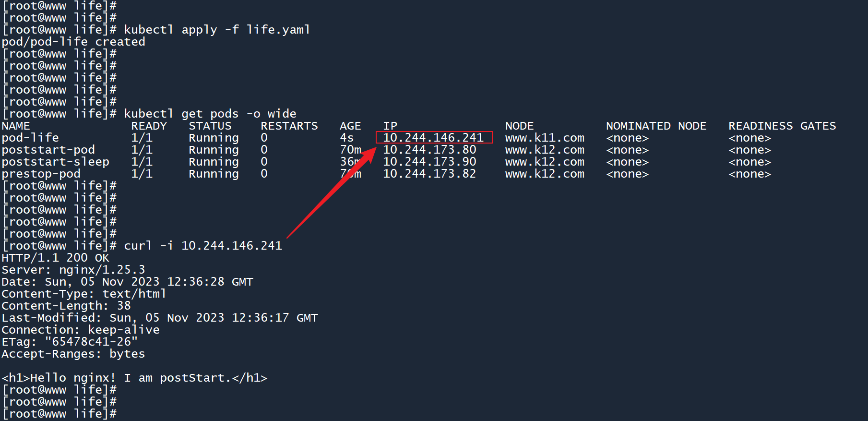Screen dimensions: 868x421
Task: Click the kubectl get pods -o wide command
Action: tap(210, 114)
